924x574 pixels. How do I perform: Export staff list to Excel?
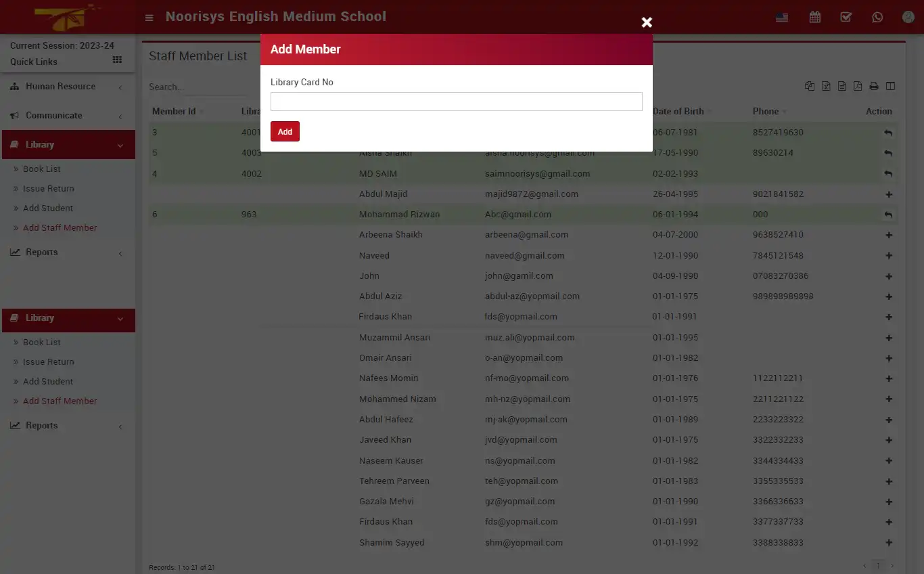pyautogui.click(x=826, y=86)
